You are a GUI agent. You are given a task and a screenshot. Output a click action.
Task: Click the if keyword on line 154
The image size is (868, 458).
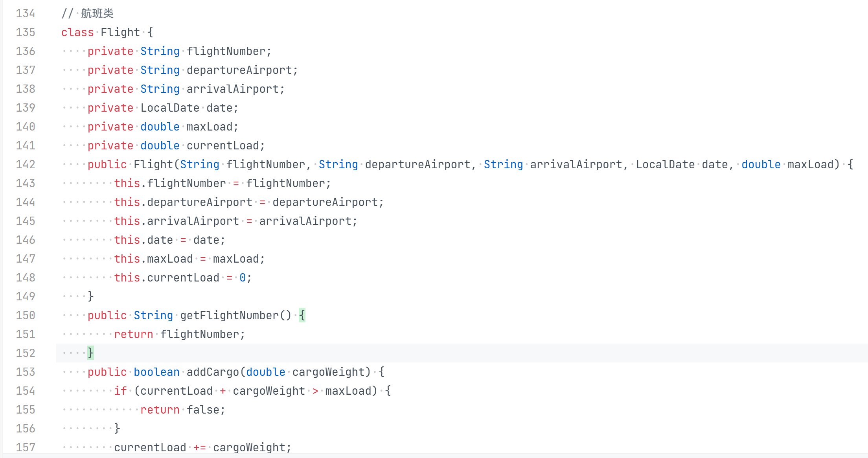point(120,391)
